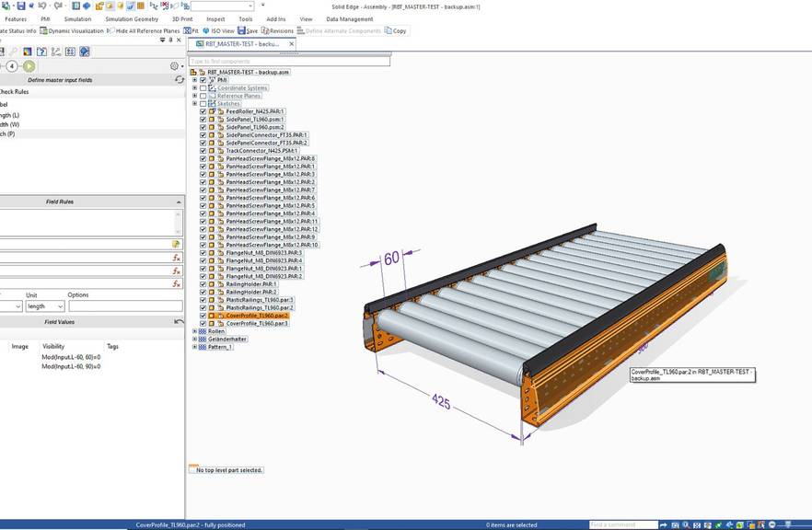Select the ISO View icon
Screen dimensions: 812x530
click(214, 29)
